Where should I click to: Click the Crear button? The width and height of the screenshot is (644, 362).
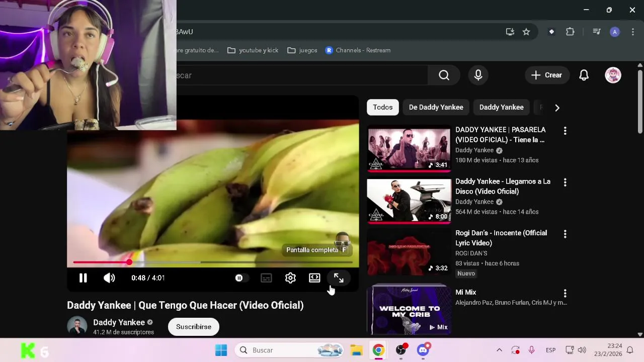[x=547, y=75]
